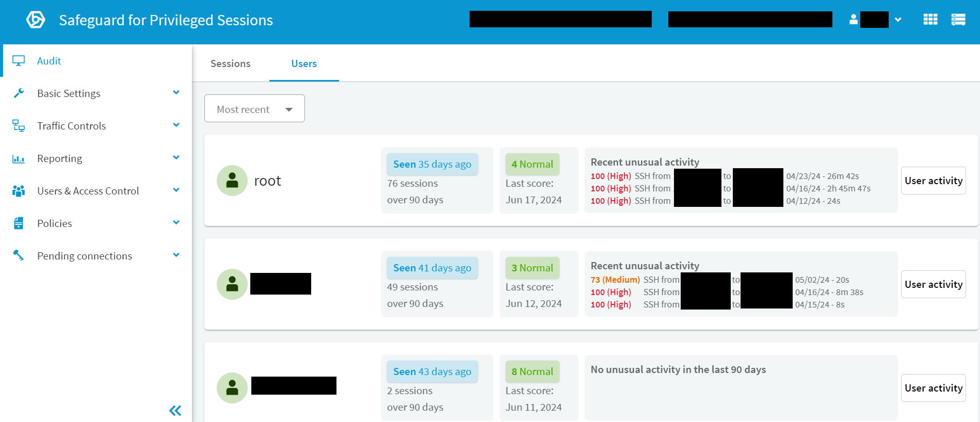
Task: Click the 76 sessions text
Action: 412,183
